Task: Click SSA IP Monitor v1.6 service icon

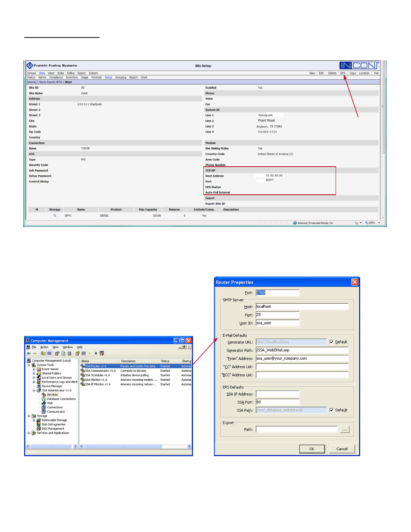Action: (x=83, y=384)
